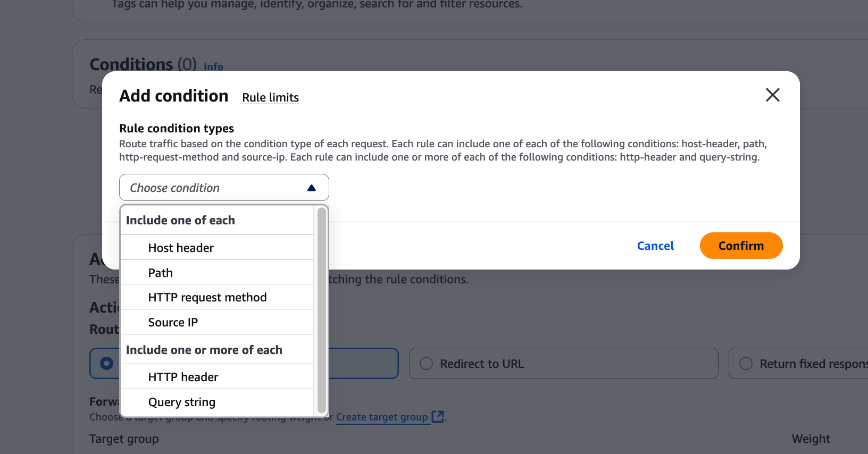Select Path condition option

[161, 273]
